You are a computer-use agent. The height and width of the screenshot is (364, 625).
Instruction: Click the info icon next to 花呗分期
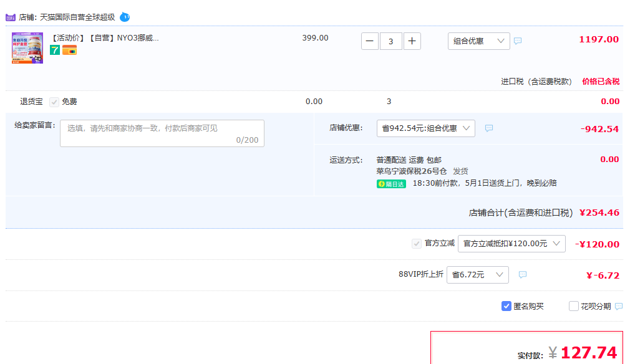coord(619,306)
